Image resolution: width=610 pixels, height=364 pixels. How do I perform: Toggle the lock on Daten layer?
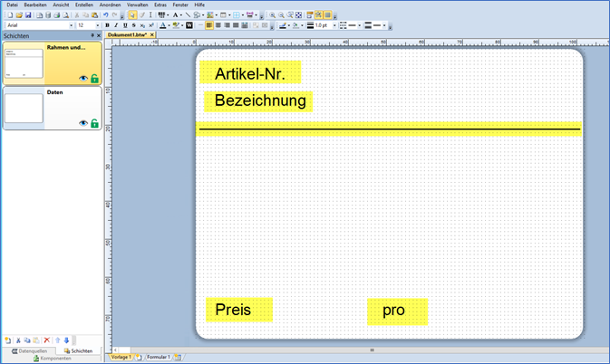[x=94, y=122]
